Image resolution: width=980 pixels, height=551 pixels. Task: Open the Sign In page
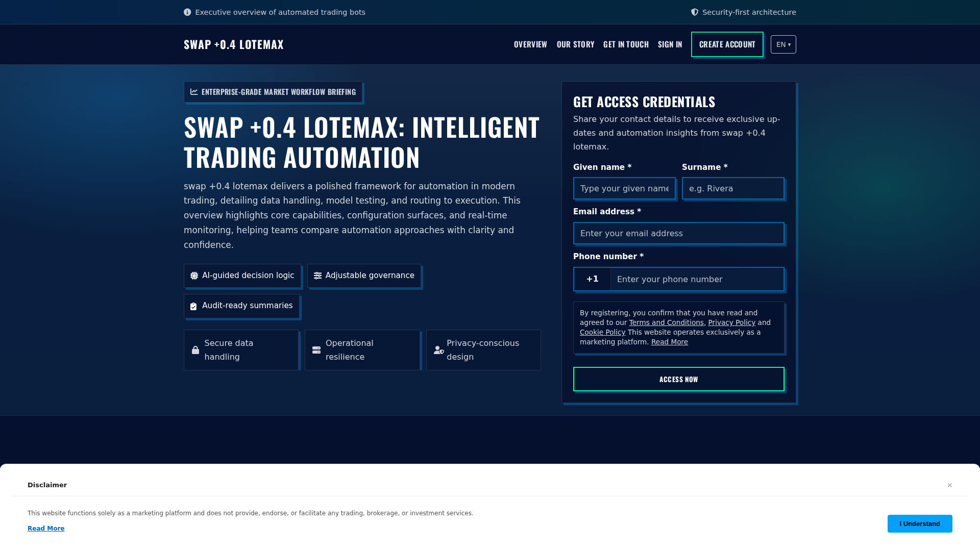pyautogui.click(x=670, y=44)
